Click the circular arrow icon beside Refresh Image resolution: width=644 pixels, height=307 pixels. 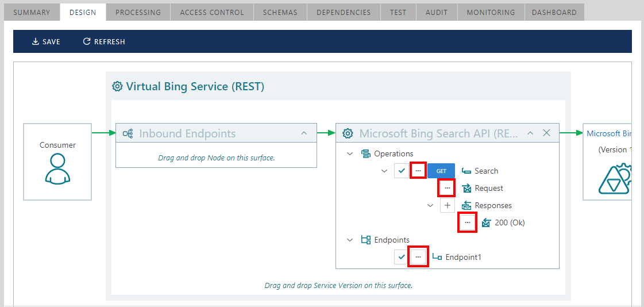click(86, 41)
